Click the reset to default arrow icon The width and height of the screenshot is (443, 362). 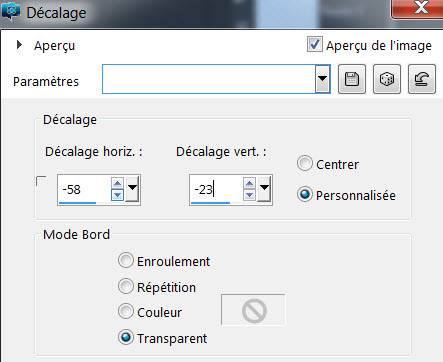coord(422,79)
